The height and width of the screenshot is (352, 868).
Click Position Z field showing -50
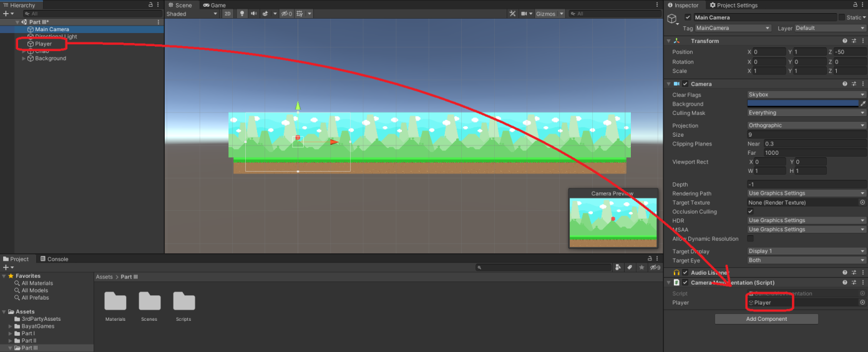849,52
